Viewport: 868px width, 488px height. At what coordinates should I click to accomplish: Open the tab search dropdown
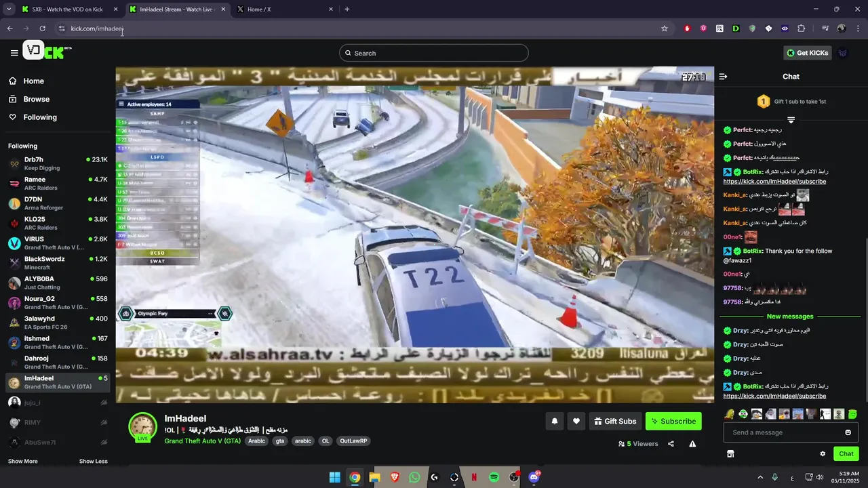tap(9, 9)
